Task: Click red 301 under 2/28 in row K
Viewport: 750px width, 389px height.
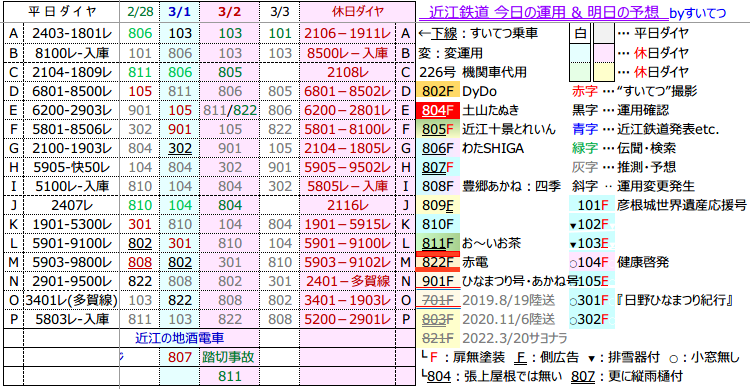Action: (x=140, y=224)
